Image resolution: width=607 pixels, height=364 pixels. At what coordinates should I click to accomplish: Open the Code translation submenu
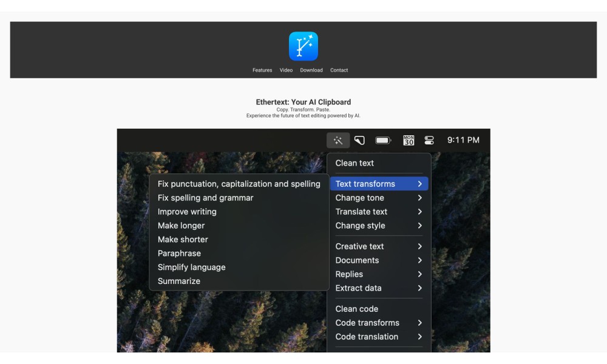click(379, 337)
